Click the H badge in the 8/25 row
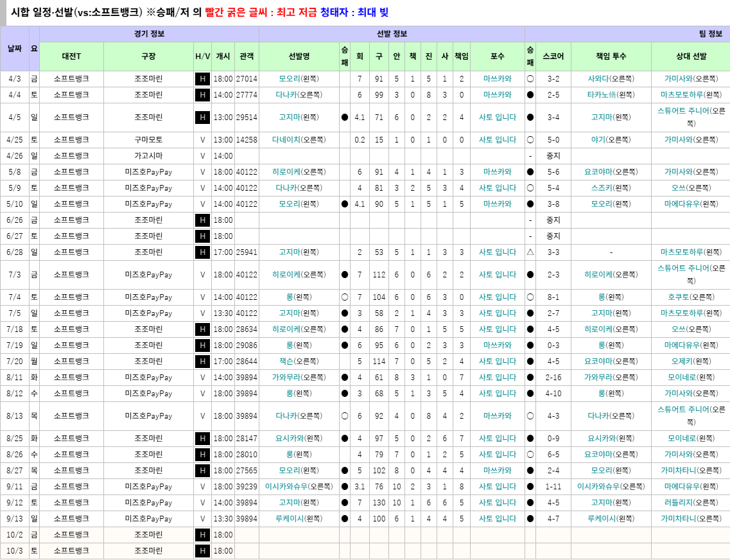 202,439
